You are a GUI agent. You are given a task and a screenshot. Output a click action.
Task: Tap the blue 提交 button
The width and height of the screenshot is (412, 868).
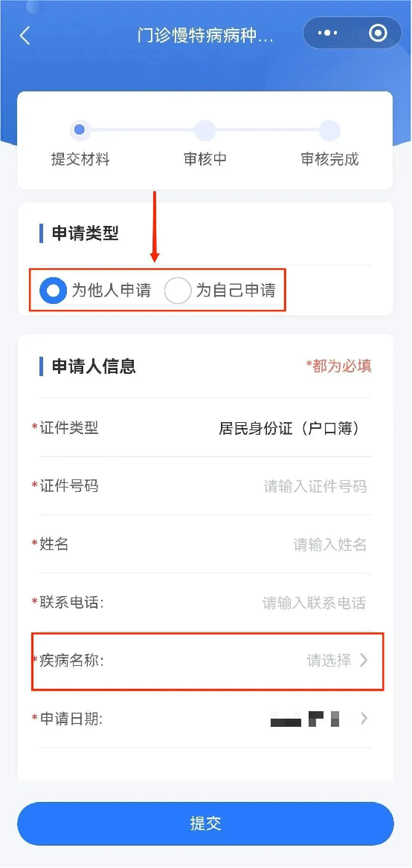205,823
